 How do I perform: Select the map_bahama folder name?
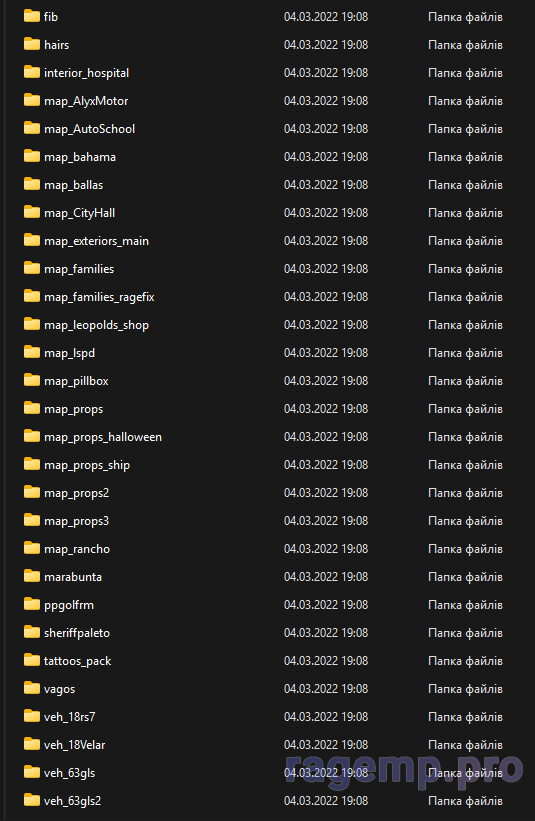click(x=80, y=157)
